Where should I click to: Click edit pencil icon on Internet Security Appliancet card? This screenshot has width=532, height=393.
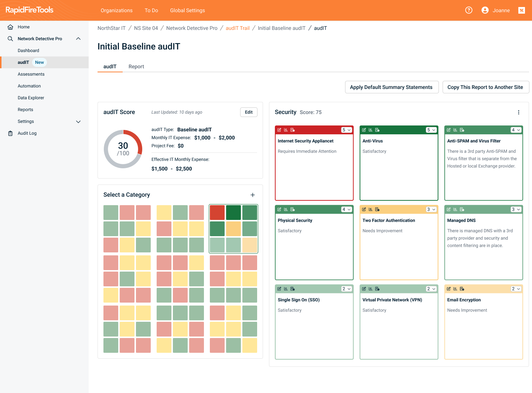pyautogui.click(x=279, y=130)
